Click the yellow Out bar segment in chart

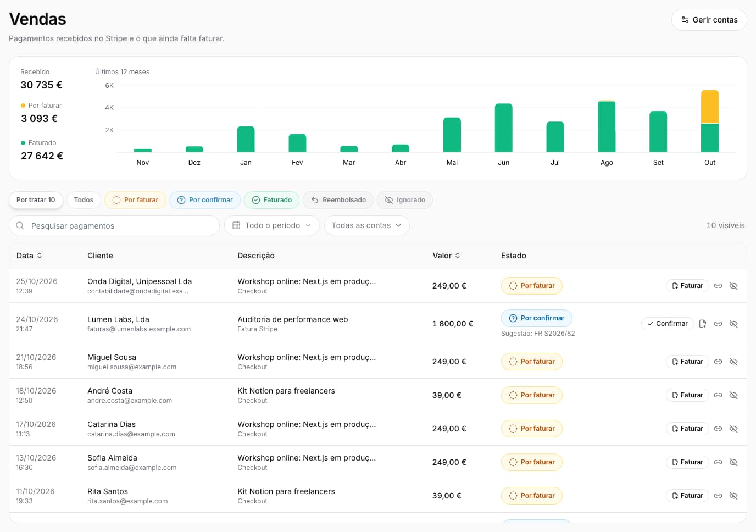[x=710, y=107]
